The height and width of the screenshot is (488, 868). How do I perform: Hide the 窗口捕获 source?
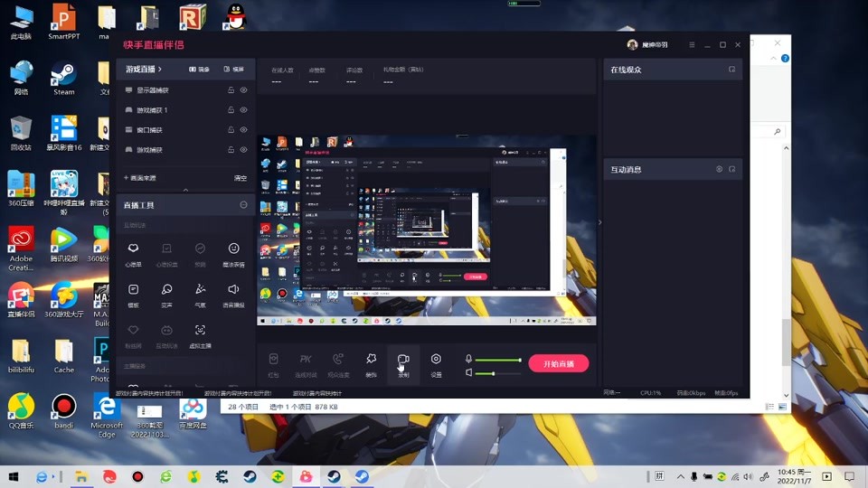pos(243,129)
